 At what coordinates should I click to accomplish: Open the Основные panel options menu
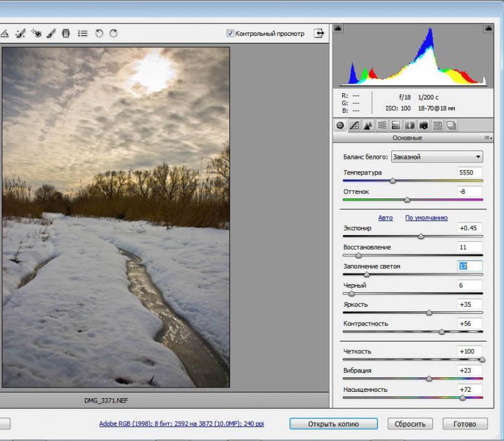488,138
